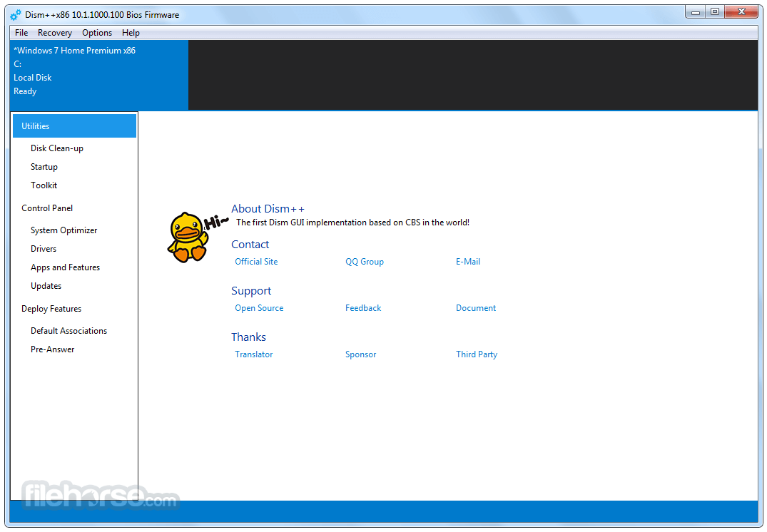Open the Startup manager
This screenshot has height=532, width=767.
point(44,167)
